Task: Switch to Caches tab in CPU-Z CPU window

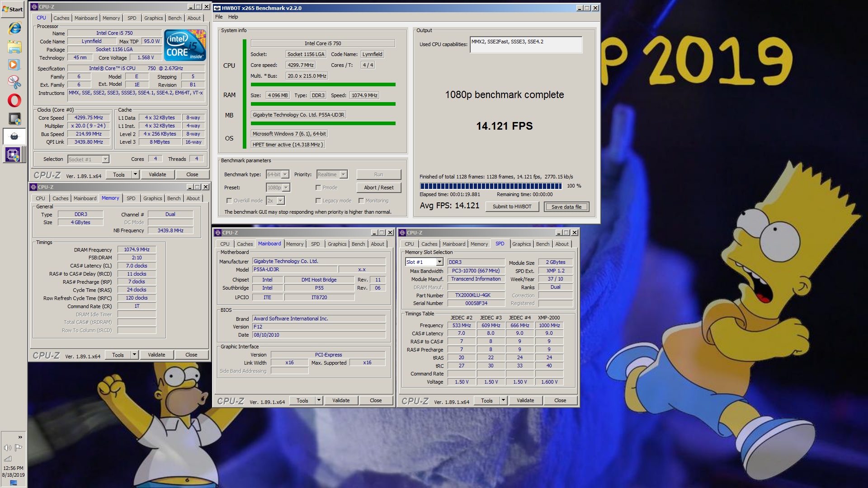Action: [61, 18]
